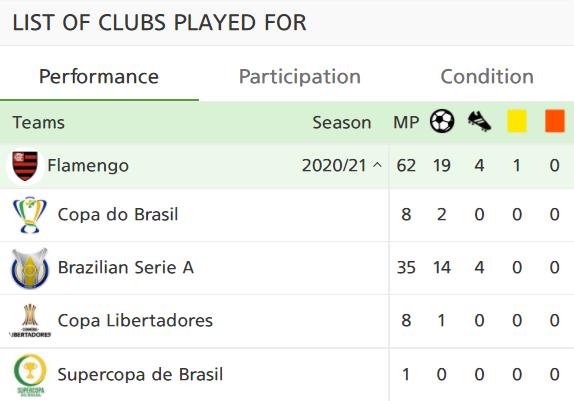
Task: Open the Copa Libertadores competition link
Action: click(135, 320)
